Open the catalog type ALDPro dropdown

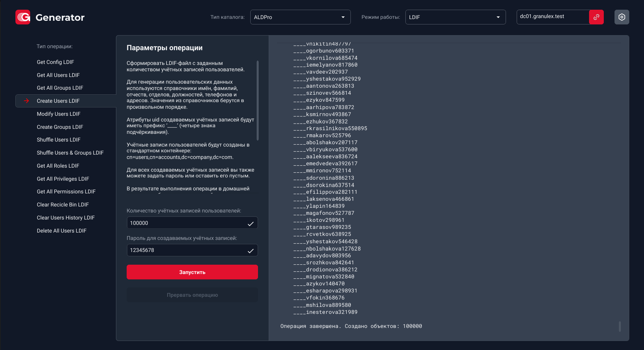click(301, 17)
